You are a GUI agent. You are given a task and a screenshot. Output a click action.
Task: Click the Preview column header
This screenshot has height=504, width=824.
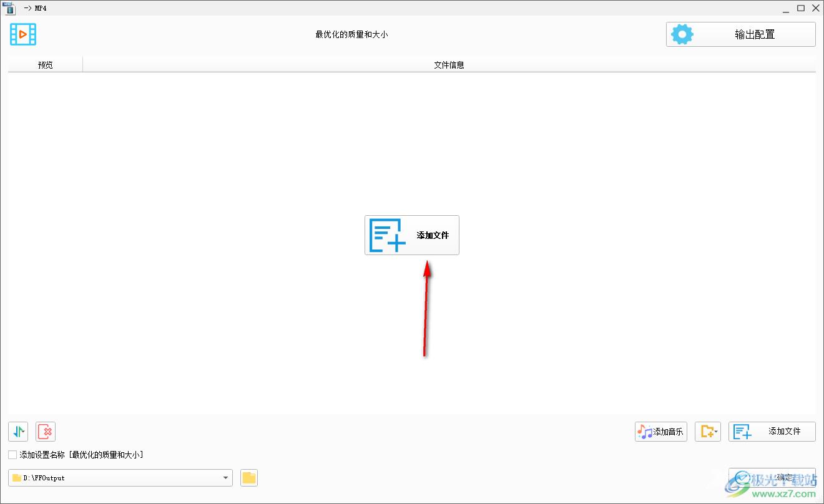46,65
